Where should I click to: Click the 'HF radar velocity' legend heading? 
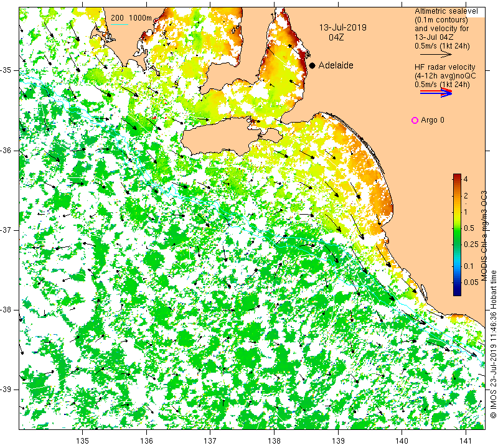coord(444,67)
